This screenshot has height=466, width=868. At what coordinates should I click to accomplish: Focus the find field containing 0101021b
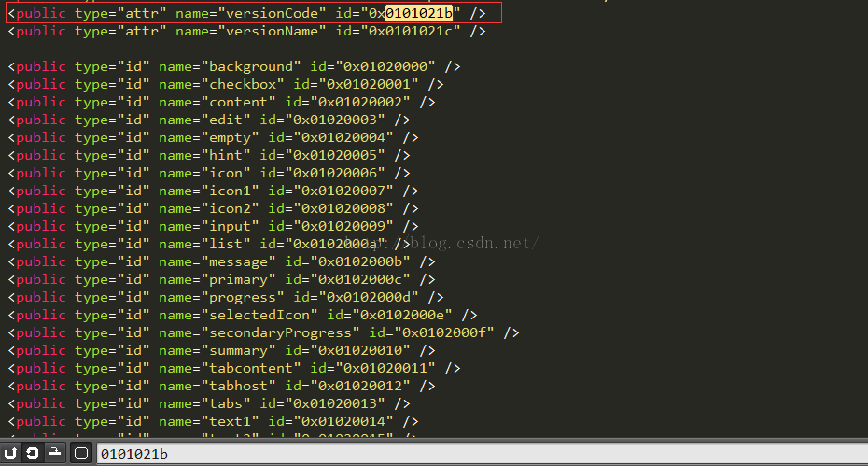tap(482, 454)
